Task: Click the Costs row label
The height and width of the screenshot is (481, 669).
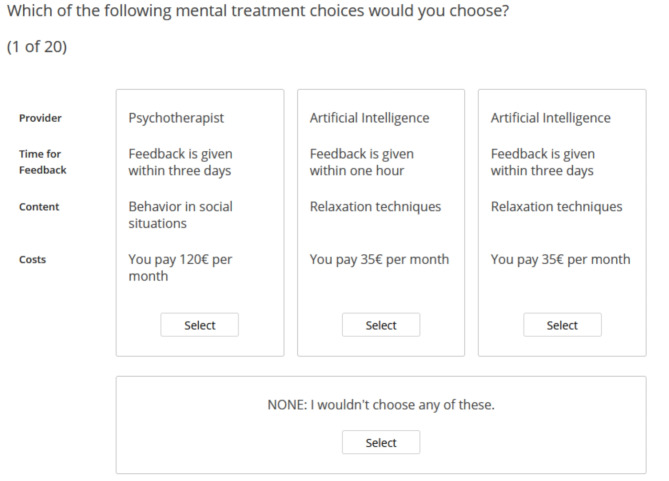Action: pyautogui.click(x=33, y=260)
